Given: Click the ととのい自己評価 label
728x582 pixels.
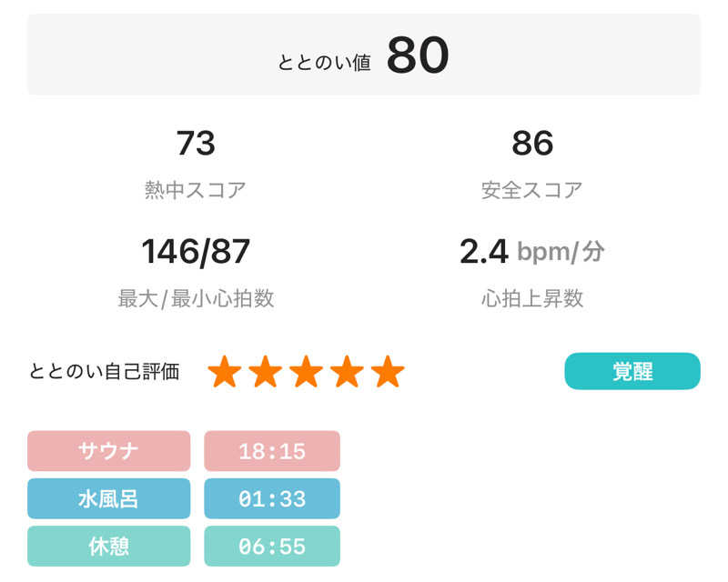Looking at the screenshot, I should pos(105,371).
